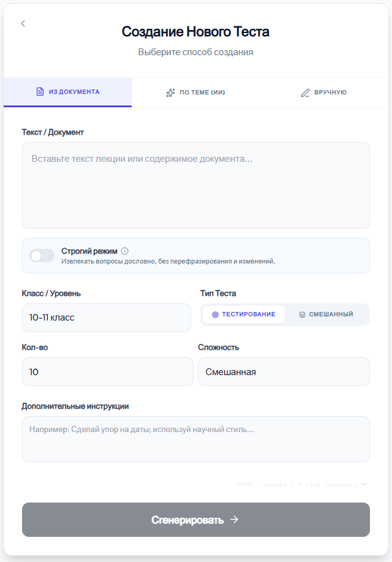Click the AI sparkle icon on По теме tab
The image size is (392, 562).
point(170,93)
